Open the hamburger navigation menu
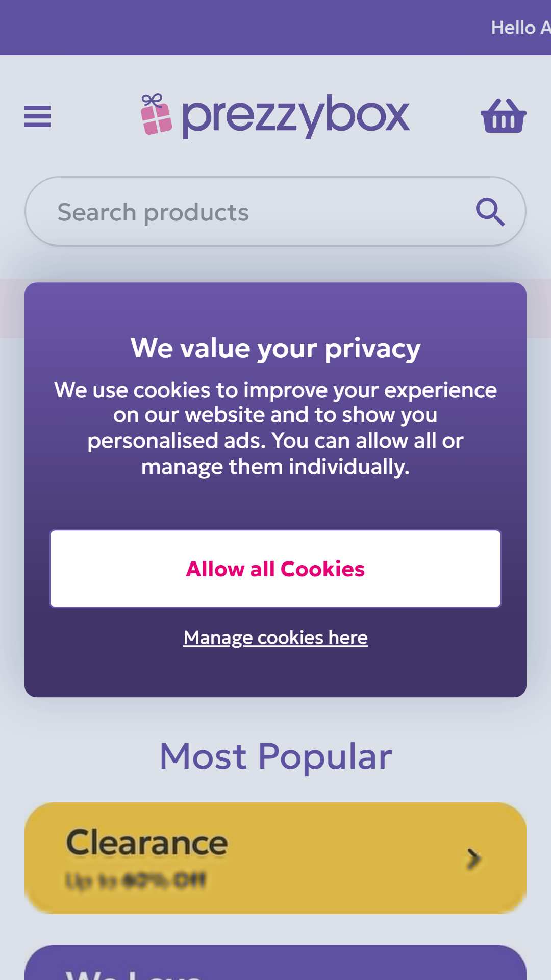This screenshot has height=980, width=551. coord(37,116)
